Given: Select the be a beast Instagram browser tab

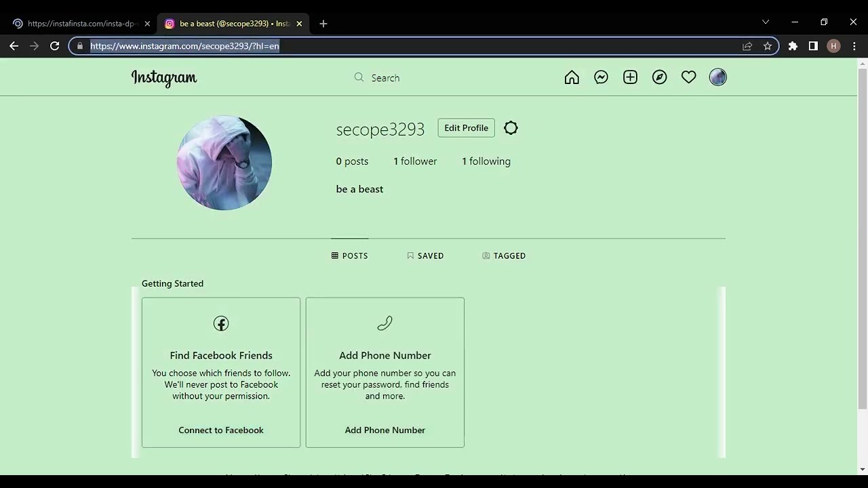Looking at the screenshot, I should tap(233, 24).
